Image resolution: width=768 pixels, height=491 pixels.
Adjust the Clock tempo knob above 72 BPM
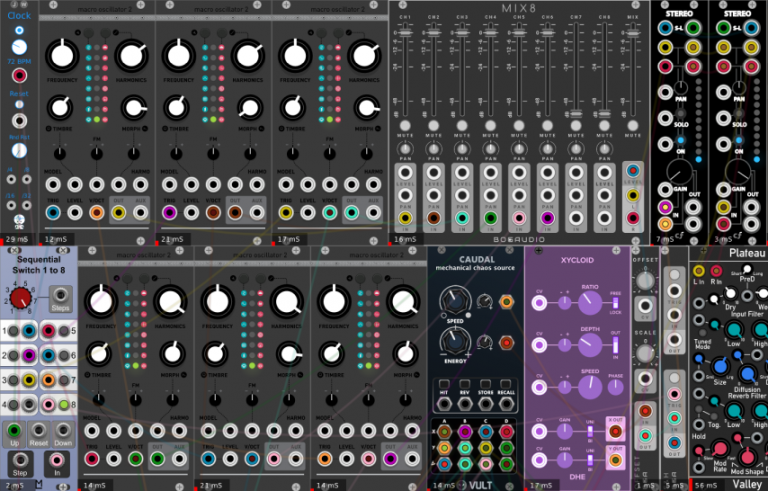(x=19, y=47)
